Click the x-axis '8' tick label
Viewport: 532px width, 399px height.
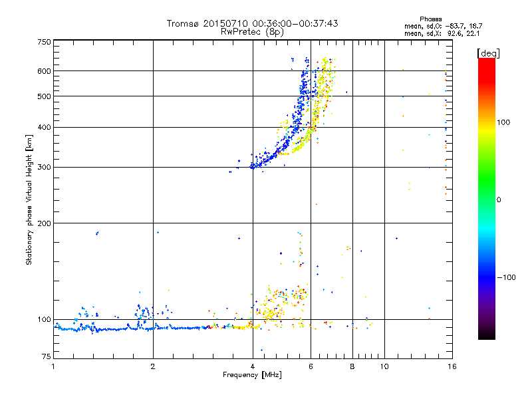point(352,366)
